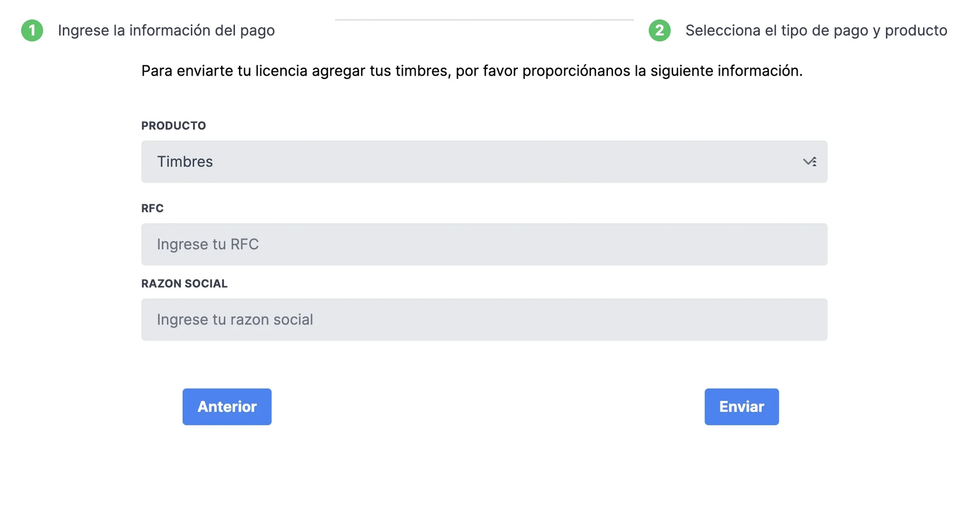Viewport: 980px width, 528px height.
Task: Click inside the 'Ingrese tu RFC' field
Action: [484, 244]
